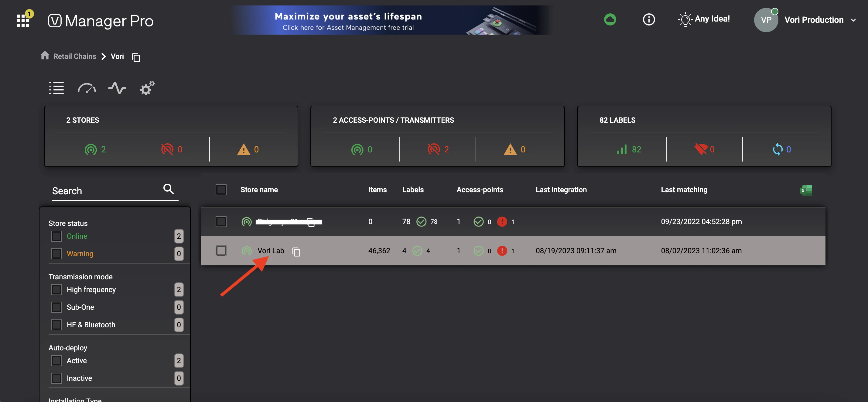Open the dashboard gauge view icon
Image resolution: width=868 pixels, height=402 pixels.
[x=87, y=88]
